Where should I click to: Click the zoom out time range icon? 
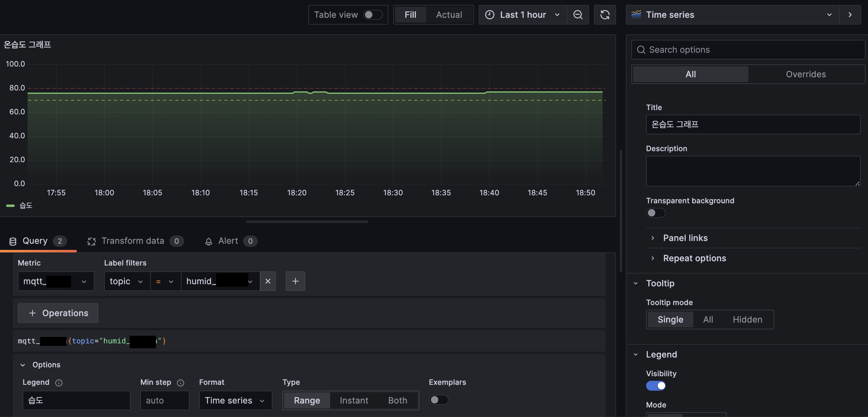578,14
